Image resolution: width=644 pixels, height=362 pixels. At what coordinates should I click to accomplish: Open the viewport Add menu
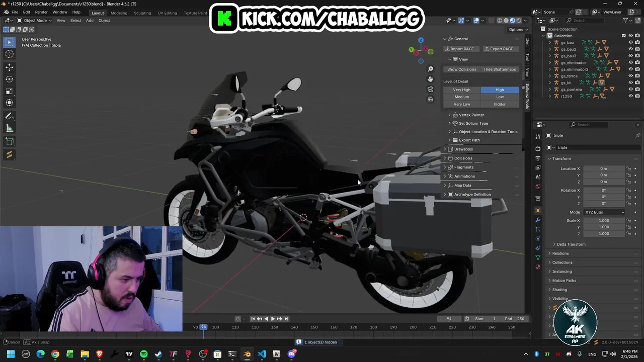pos(90,21)
